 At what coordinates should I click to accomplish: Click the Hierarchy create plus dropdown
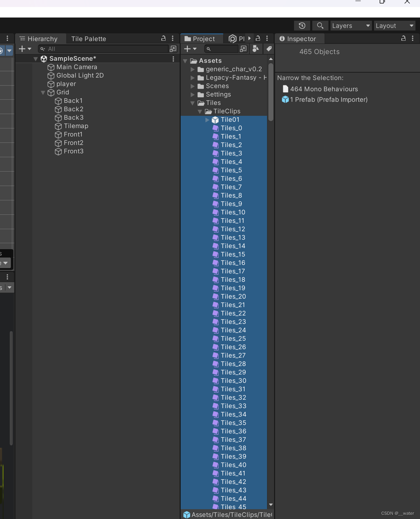(x=25, y=49)
